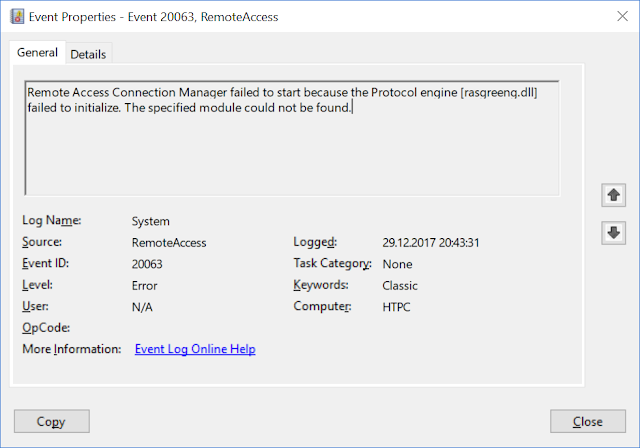Click inside the event description text box
The width and height of the screenshot is (640, 448).
click(292, 138)
